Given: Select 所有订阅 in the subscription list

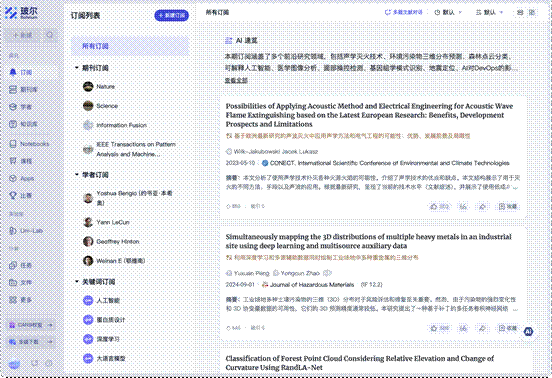Looking at the screenshot, I should tap(130, 46).
